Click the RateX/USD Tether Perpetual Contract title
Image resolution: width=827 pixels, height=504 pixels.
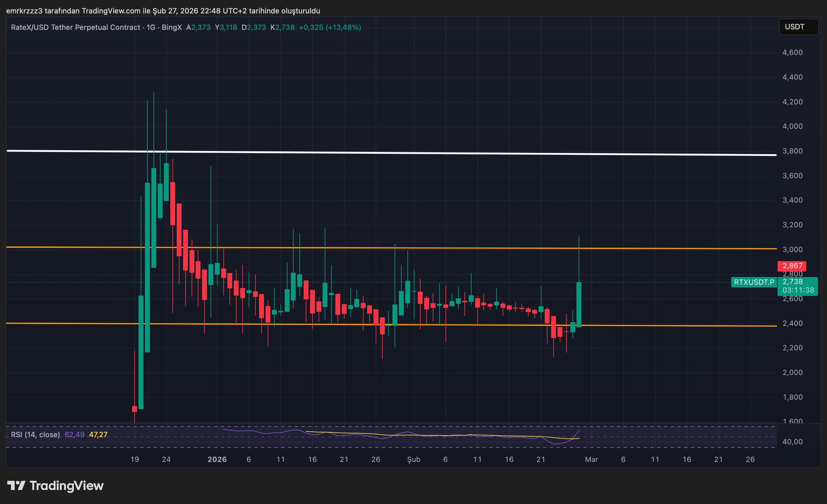75,27
